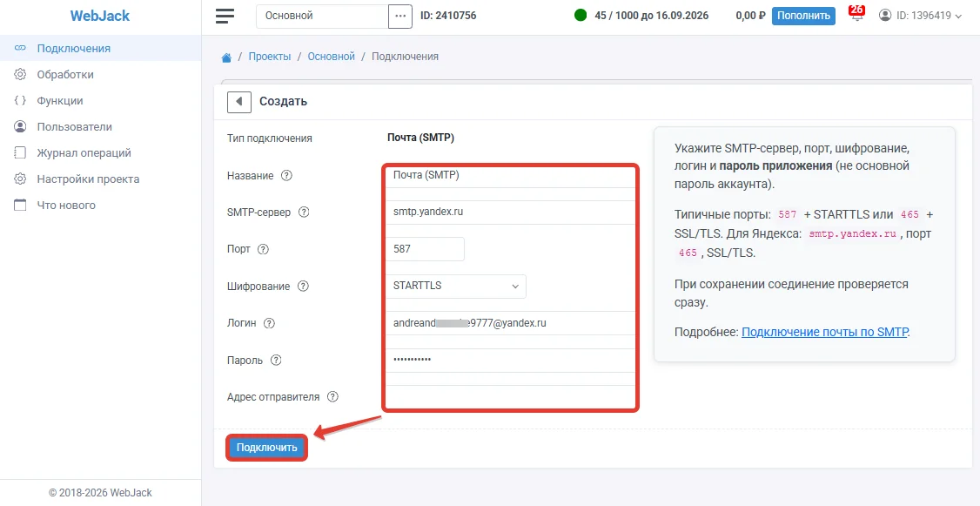Screen dimensions: 980x506
Task: Expand the Шифрование STARTTLS dropdown
Action: point(456,286)
